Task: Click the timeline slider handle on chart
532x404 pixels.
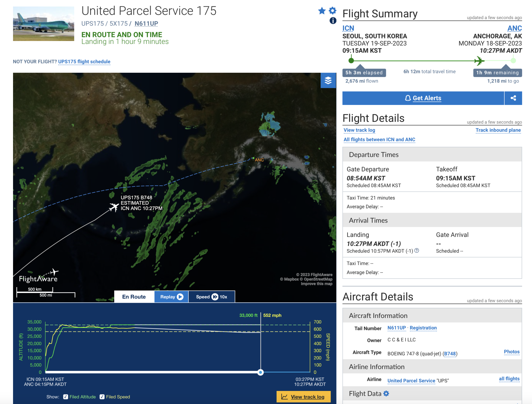Action: (260, 372)
